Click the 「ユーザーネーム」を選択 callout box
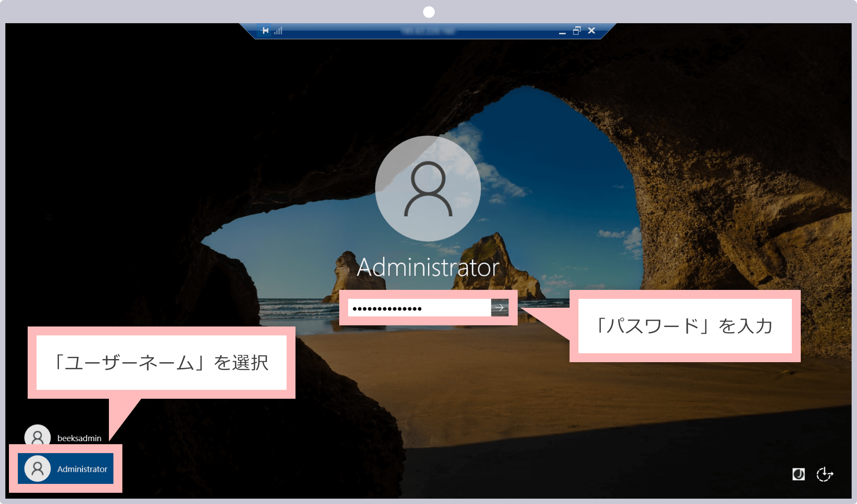Viewport: 857px width, 504px height. (161, 363)
